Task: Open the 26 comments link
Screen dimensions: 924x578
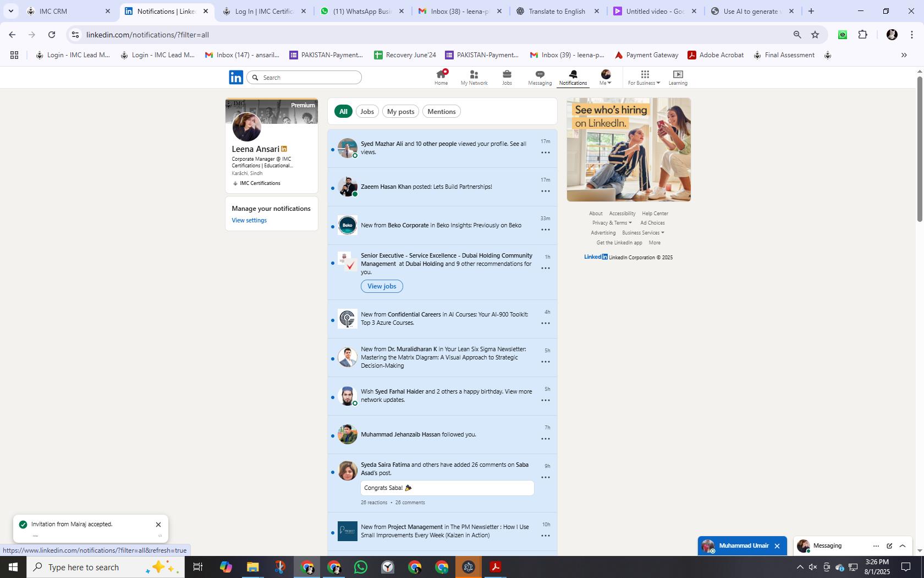Action: (x=410, y=503)
